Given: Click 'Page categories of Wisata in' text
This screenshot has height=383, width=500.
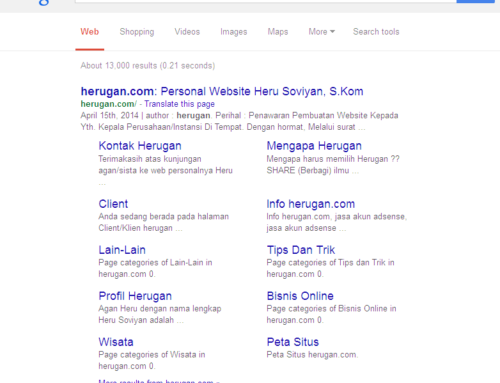Looking at the screenshot, I should 152,354.
